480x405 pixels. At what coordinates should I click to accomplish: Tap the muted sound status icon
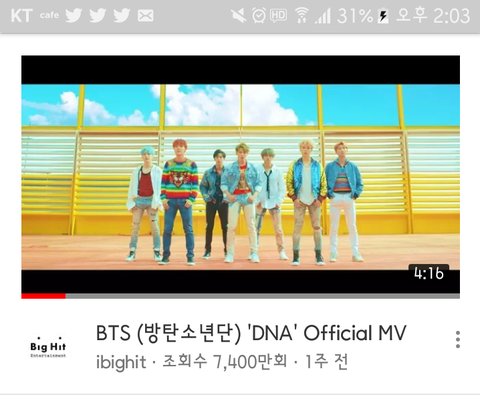[238, 16]
